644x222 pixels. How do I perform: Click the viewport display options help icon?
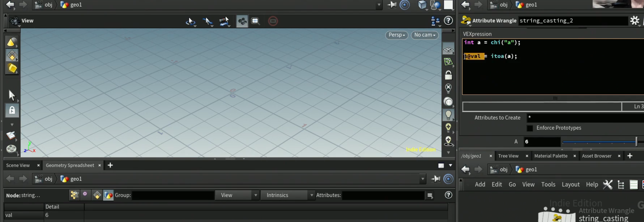tap(448, 20)
